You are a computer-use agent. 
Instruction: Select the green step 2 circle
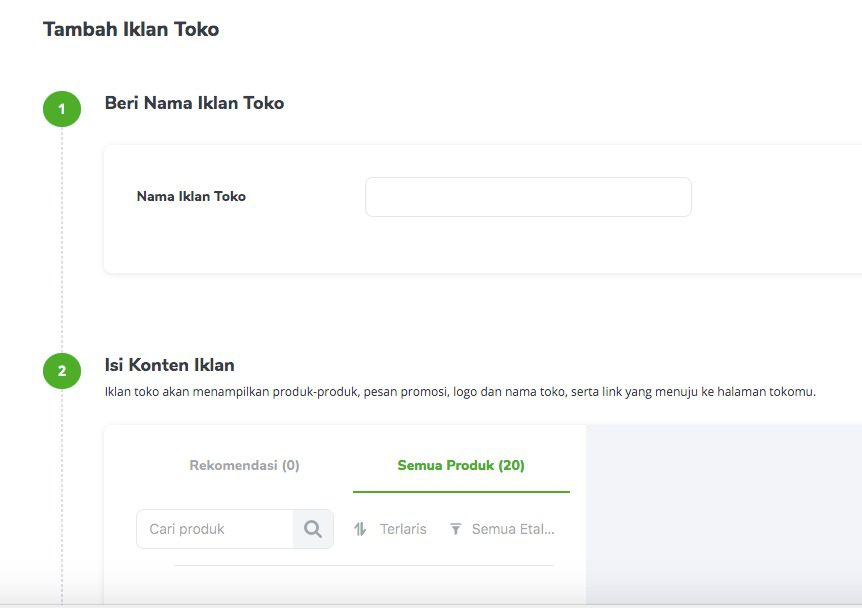62,371
